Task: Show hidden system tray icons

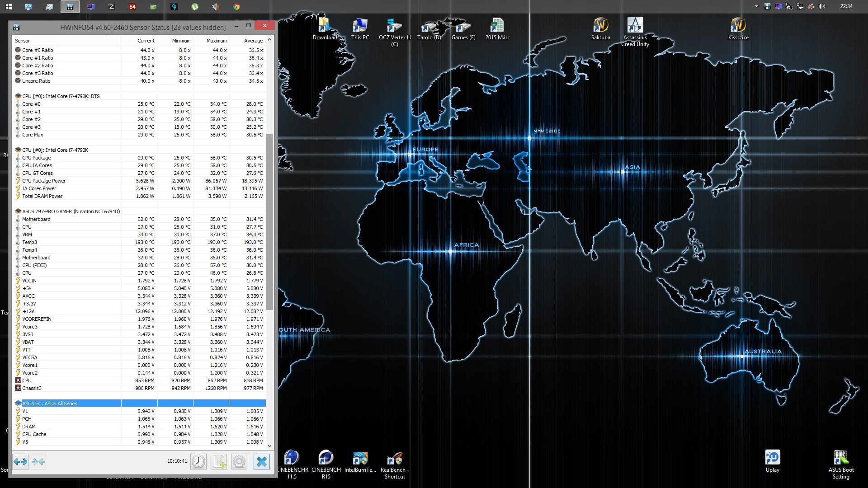Action: click(756, 6)
